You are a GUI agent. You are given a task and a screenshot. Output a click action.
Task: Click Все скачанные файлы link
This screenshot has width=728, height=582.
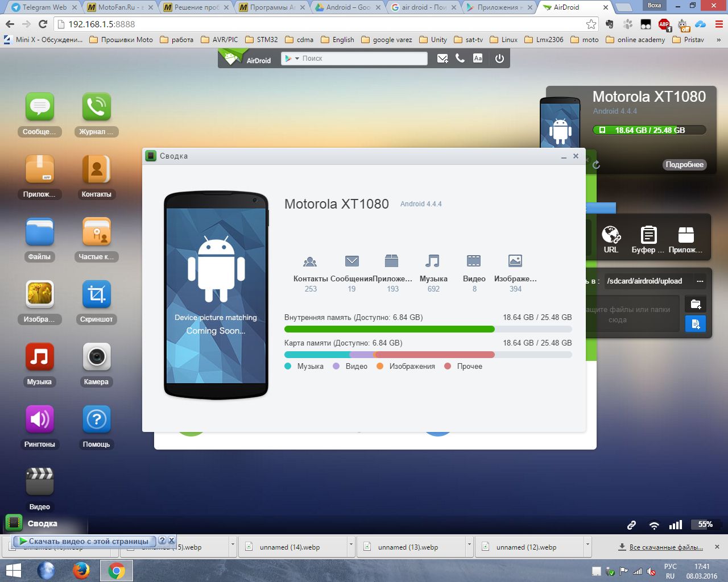point(666,547)
